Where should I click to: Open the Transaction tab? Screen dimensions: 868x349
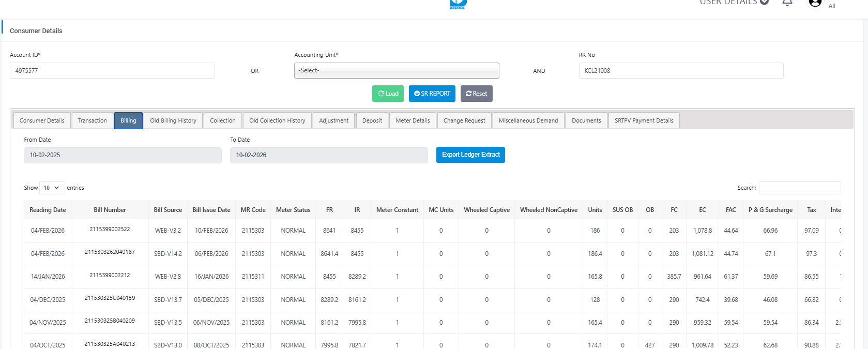tap(93, 120)
